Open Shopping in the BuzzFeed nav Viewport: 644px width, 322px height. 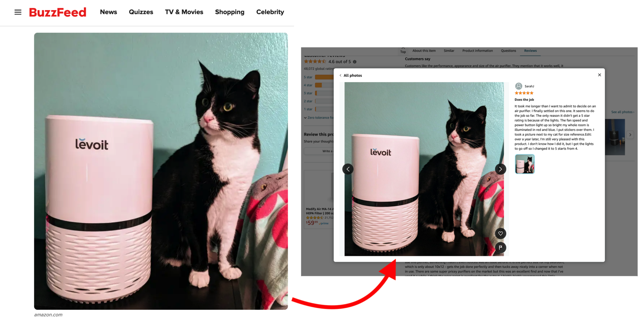coord(230,12)
